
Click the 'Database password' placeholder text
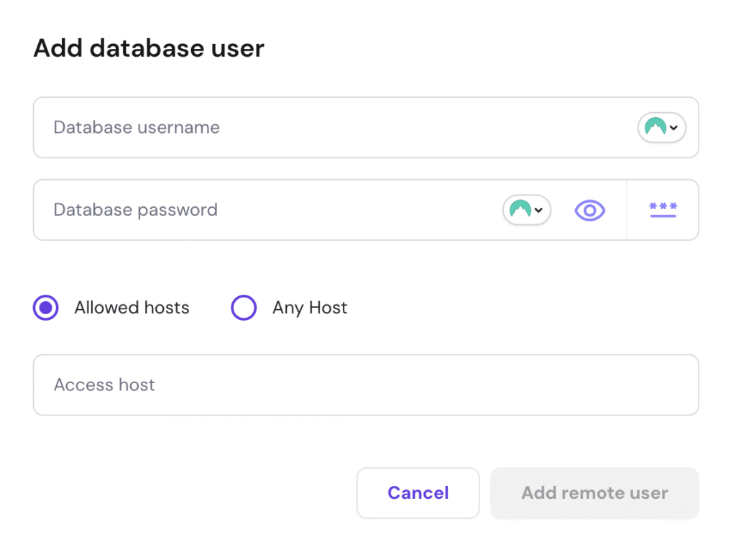[x=135, y=210]
